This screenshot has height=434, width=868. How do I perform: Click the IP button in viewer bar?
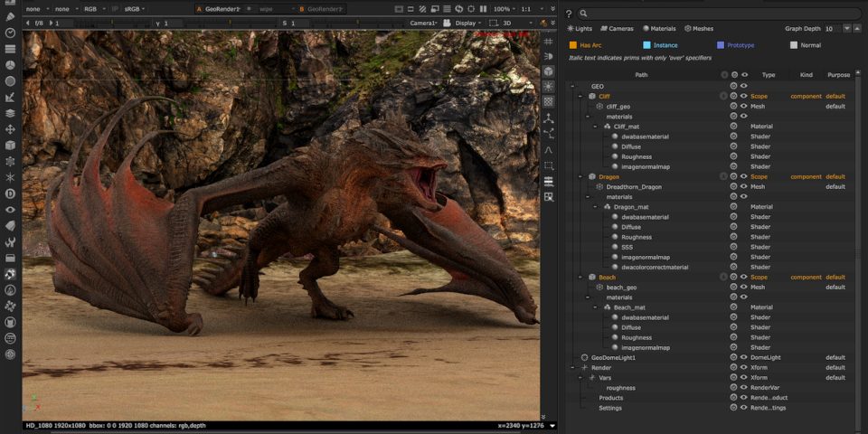[x=115, y=9]
